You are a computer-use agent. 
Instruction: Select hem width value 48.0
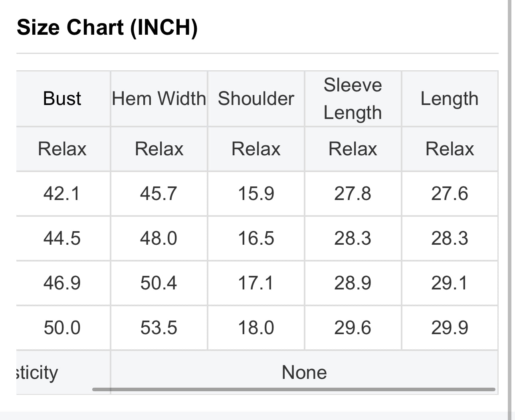click(x=158, y=238)
